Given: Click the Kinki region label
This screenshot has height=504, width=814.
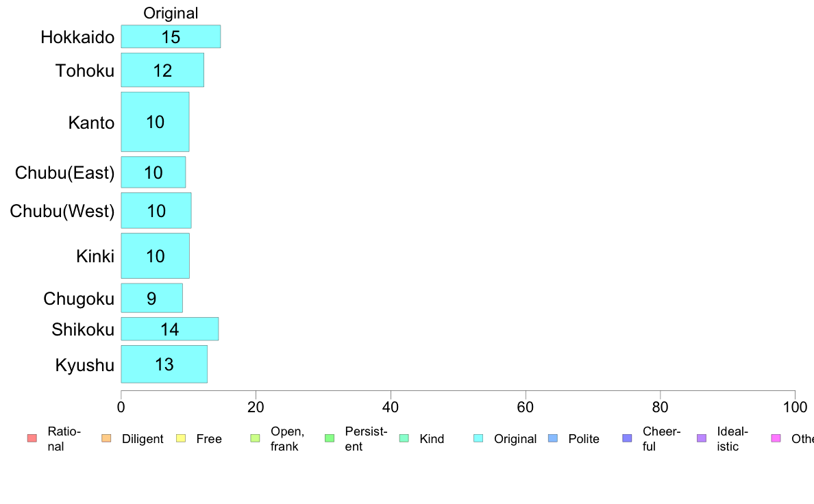Looking at the screenshot, I should coord(95,256).
